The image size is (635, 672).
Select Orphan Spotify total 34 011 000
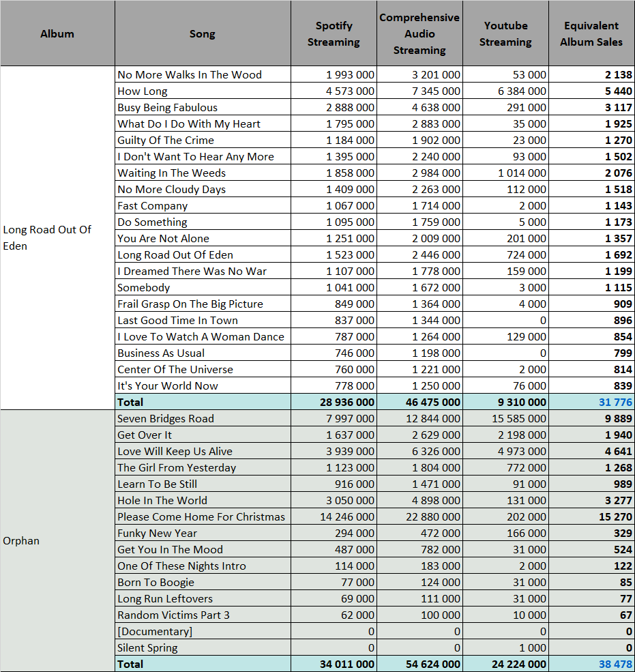pos(334,664)
